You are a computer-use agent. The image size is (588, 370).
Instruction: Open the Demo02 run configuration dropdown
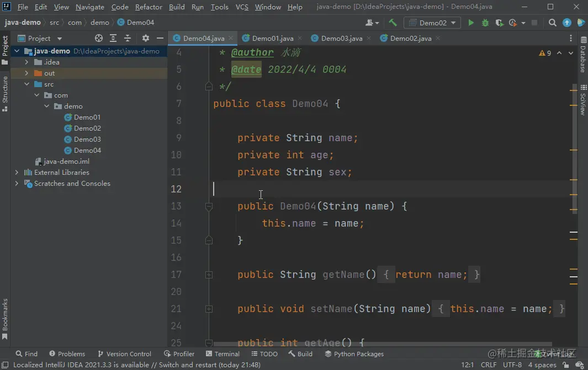click(x=432, y=23)
